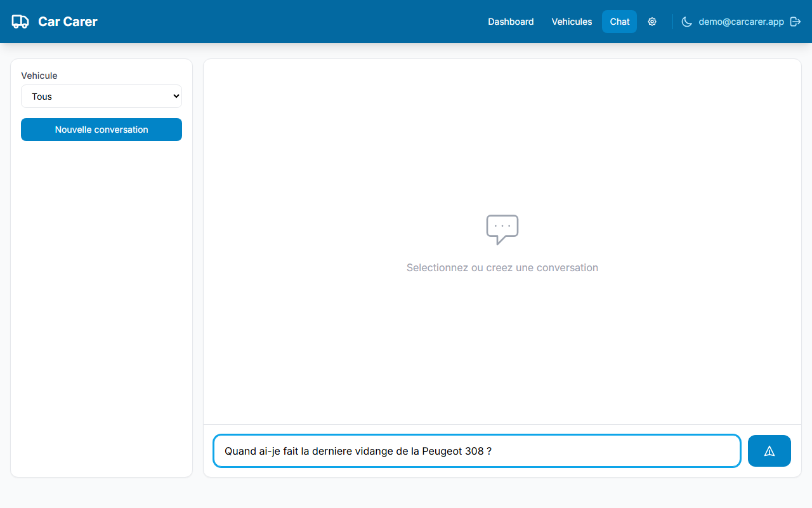Click the demo@carcarer.app account link

pyautogui.click(x=740, y=21)
